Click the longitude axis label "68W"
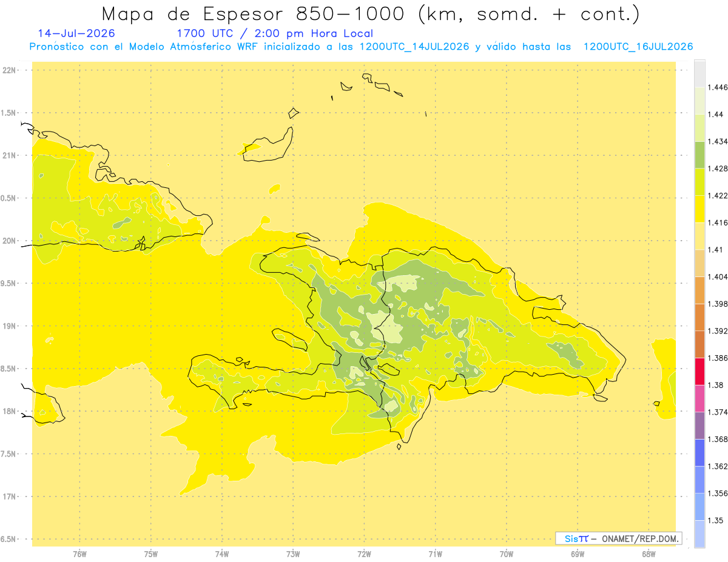 tap(649, 554)
